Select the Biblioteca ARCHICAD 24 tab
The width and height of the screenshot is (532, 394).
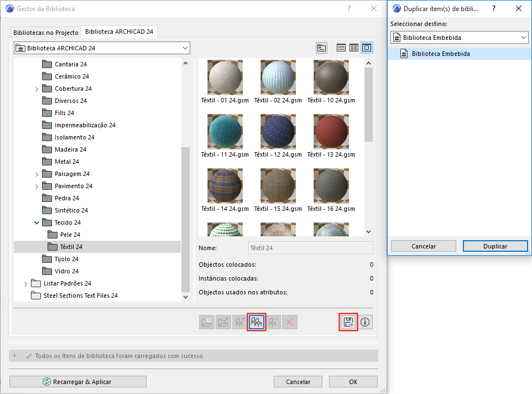119,32
